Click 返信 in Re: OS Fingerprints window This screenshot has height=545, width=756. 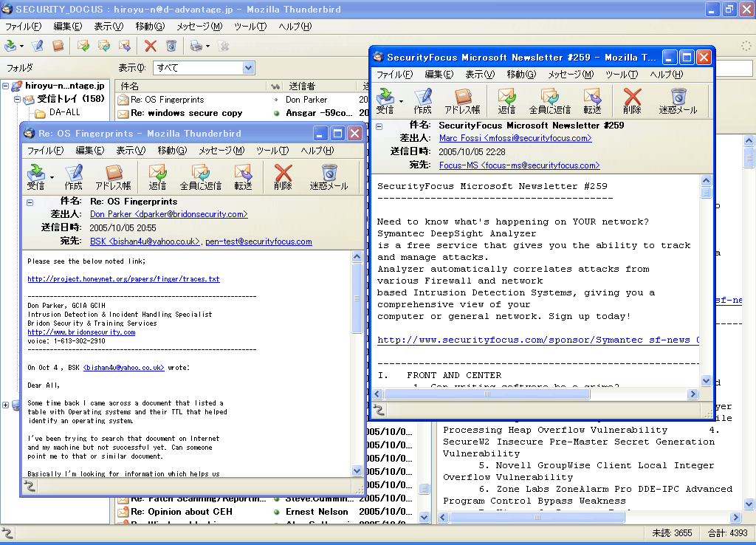click(158, 177)
